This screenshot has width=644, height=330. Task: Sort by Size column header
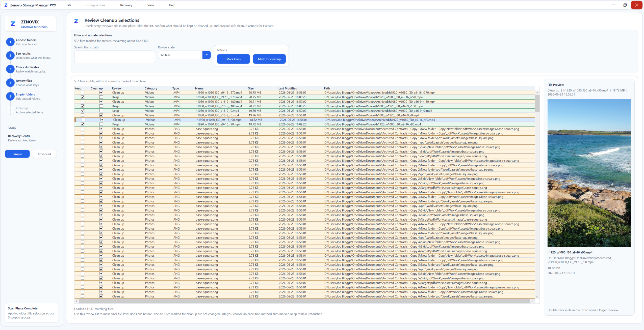[251, 88]
